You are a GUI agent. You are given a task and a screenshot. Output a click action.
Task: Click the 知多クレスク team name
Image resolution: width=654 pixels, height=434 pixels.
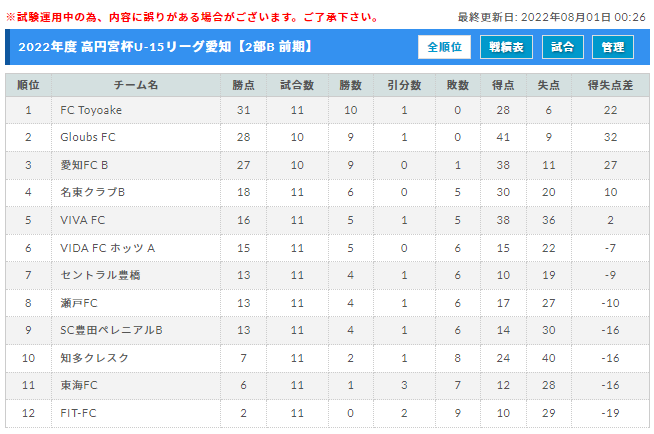click(x=94, y=358)
